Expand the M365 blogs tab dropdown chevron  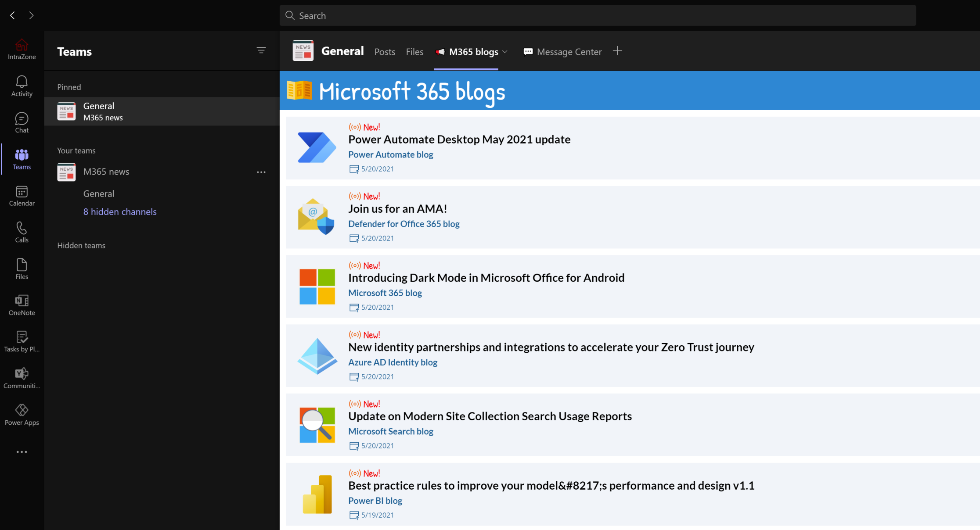pyautogui.click(x=505, y=52)
